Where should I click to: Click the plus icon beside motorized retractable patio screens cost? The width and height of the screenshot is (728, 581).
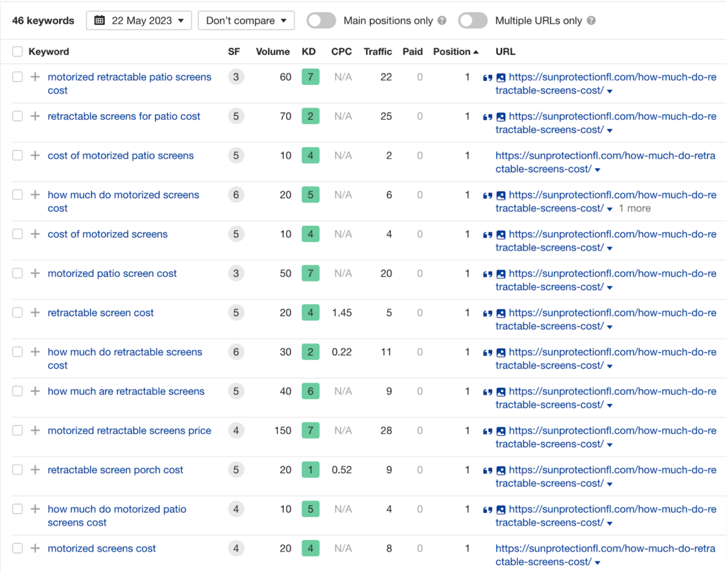point(35,77)
